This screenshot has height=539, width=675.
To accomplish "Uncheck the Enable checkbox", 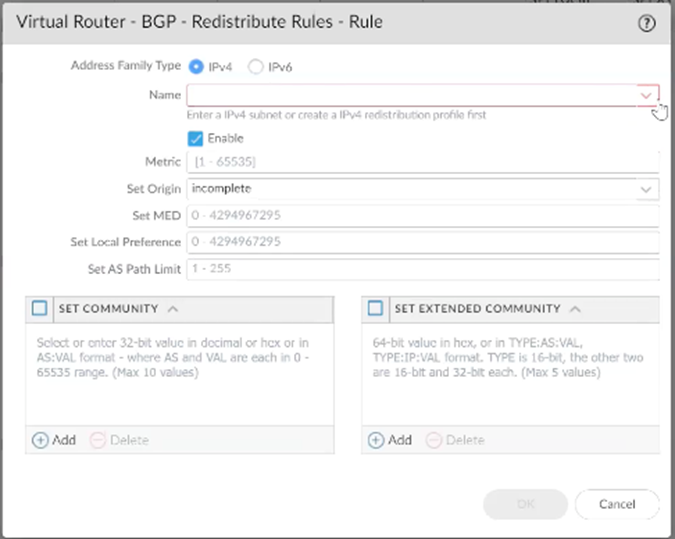I will coord(196,138).
